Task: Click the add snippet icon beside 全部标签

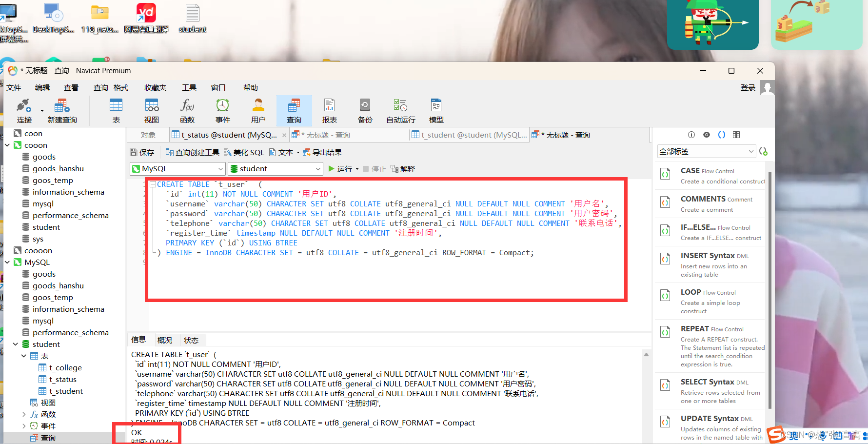Action: coord(763,152)
